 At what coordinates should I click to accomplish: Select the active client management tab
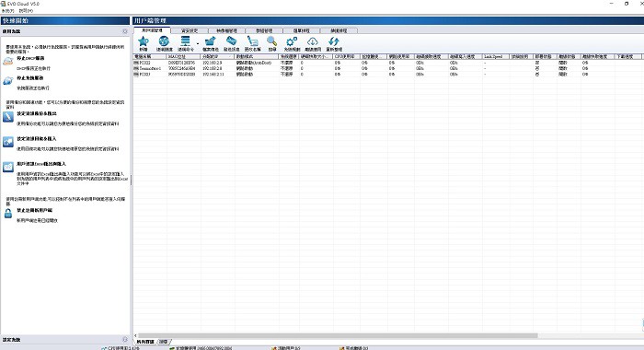pyautogui.click(x=152, y=30)
